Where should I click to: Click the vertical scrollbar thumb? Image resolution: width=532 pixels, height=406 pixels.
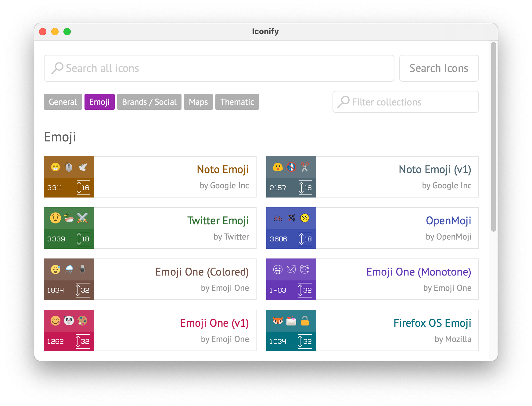tap(493, 137)
